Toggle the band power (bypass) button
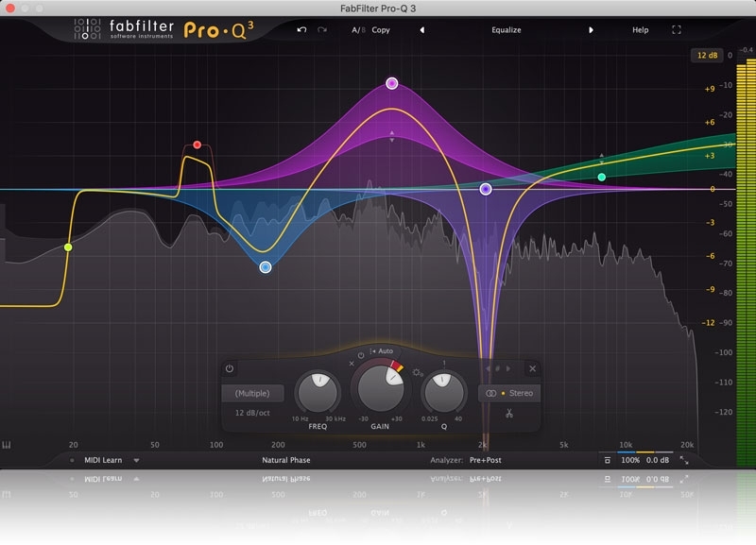This screenshot has height=545, width=756. (230, 368)
